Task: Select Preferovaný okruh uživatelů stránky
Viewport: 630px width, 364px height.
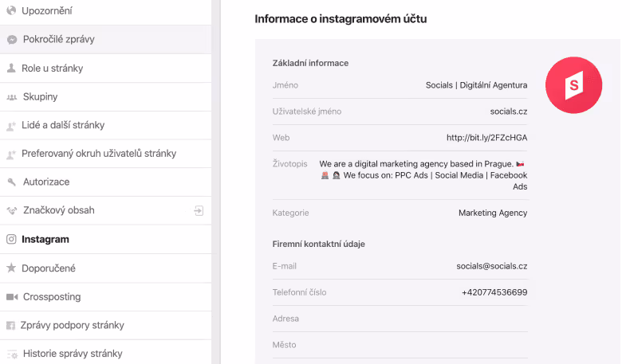Action: pos(106,154)
